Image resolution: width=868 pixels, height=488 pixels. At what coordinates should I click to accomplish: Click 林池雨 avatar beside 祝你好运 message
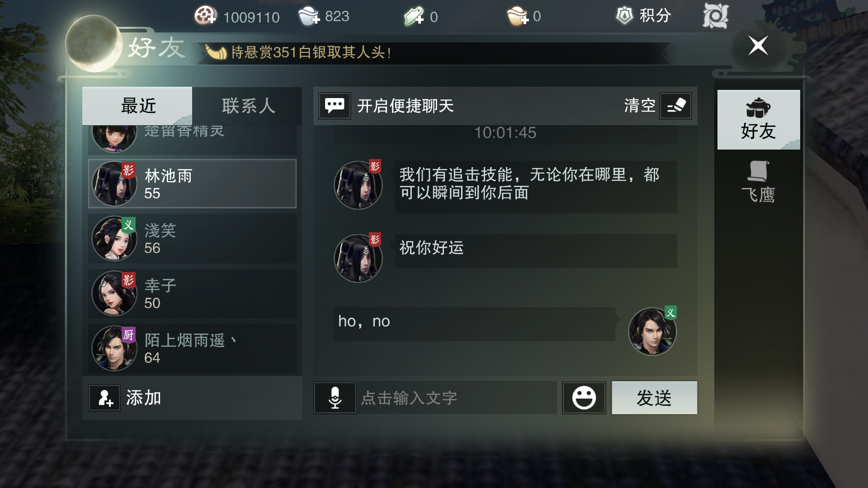(358, 258)
